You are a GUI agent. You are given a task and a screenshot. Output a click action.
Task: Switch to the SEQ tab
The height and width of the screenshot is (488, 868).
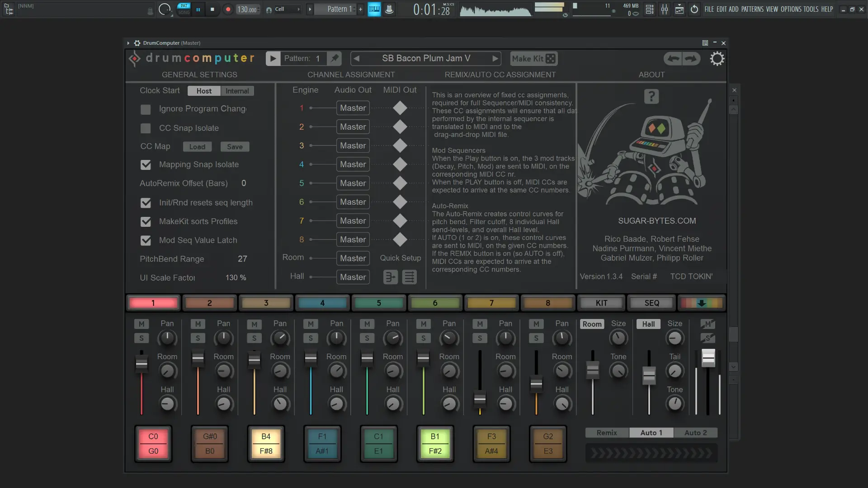pos(651,303)
